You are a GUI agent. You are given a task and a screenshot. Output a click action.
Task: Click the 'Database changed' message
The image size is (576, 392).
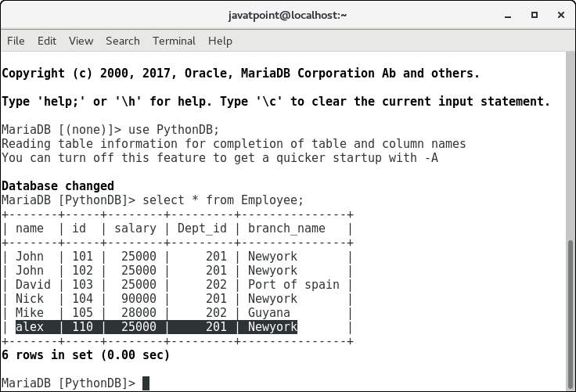[x=58, y=186]
